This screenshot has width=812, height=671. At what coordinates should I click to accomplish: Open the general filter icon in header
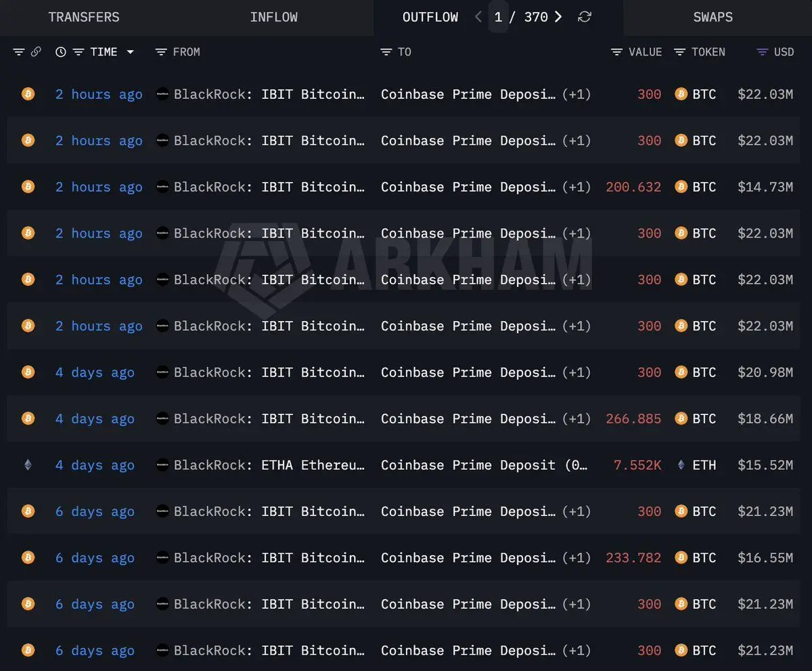(x=19, y=52)
